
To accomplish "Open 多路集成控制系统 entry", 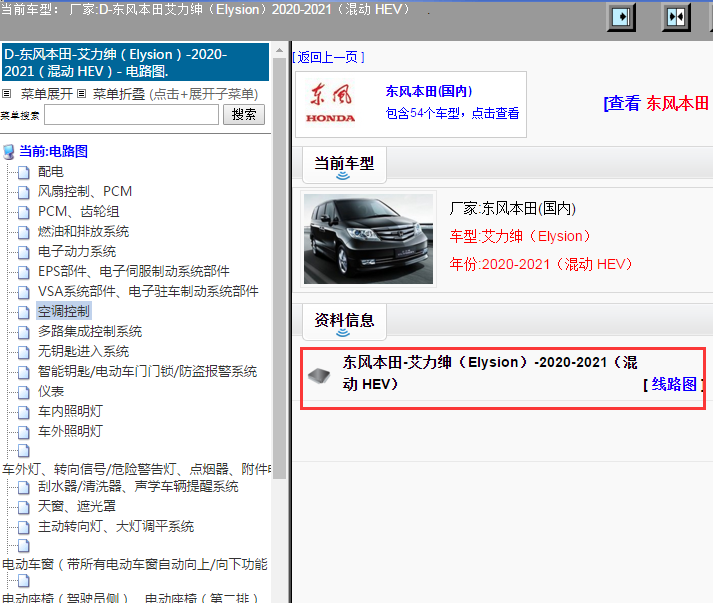I will (90, 332).
